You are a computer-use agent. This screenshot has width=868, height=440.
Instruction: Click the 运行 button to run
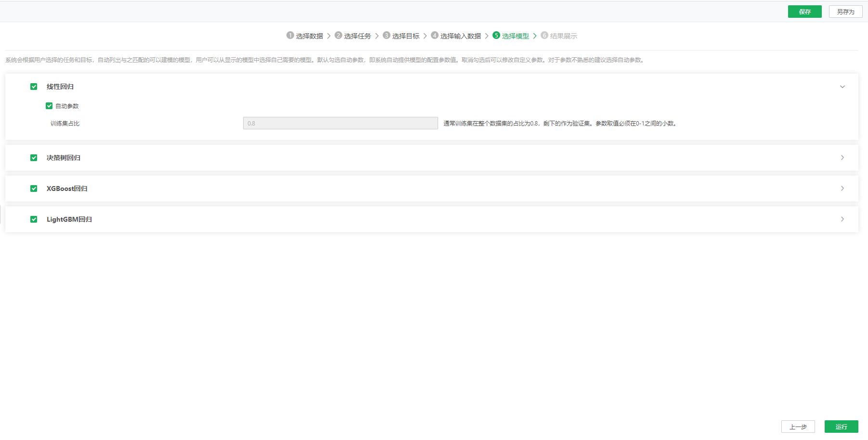[841, 427]
